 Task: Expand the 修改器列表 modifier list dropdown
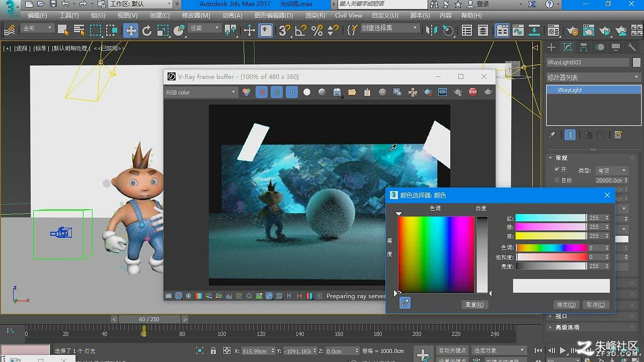[x=594, y=77]
